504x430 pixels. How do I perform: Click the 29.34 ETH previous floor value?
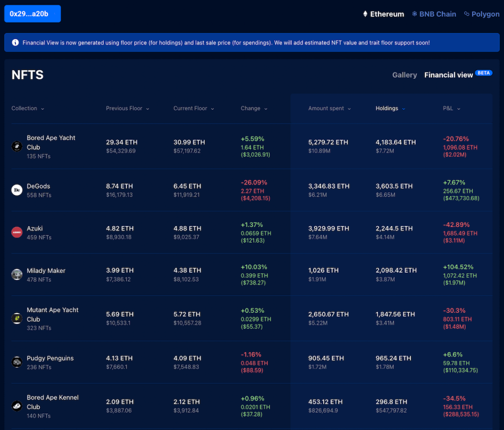click(x=122, y=142)
